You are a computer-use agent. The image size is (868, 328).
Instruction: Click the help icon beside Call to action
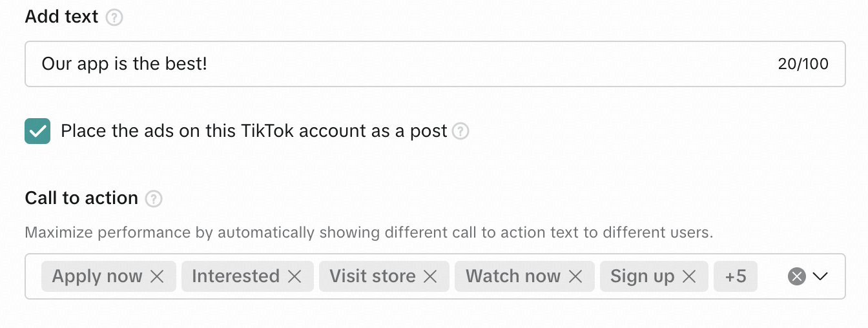coord(154,198)
